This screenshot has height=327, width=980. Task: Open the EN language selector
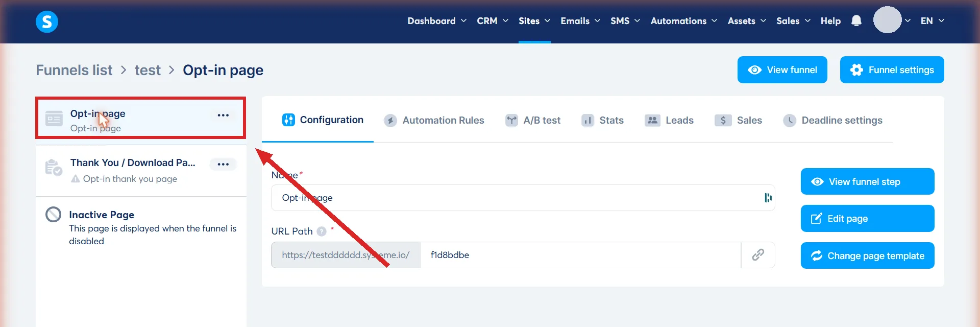[x=933, y=21]
